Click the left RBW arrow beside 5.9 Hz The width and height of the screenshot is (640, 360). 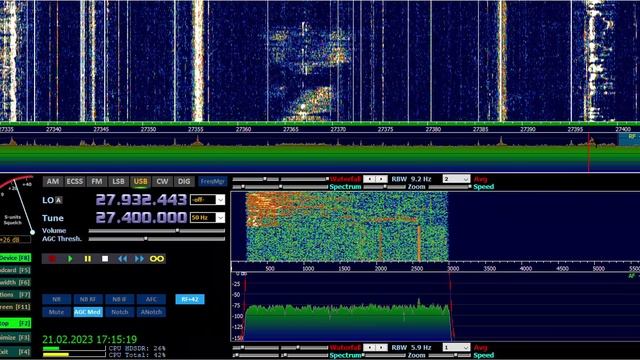(x=369, y=347)
